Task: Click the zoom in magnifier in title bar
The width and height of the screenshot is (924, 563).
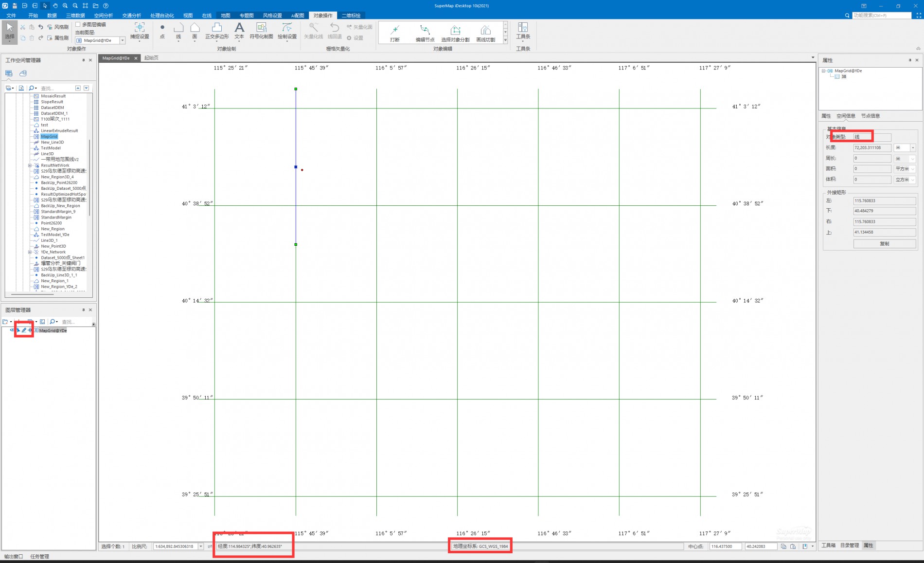Action: [65, 6]
